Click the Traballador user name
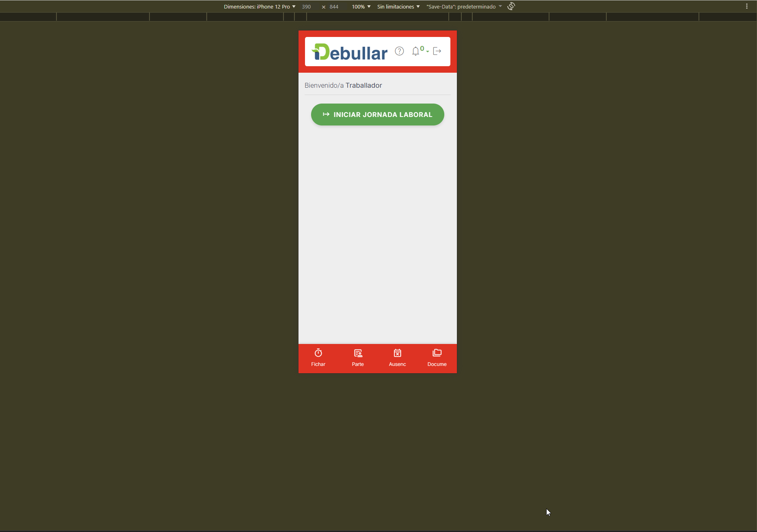 tap(363, 85)
